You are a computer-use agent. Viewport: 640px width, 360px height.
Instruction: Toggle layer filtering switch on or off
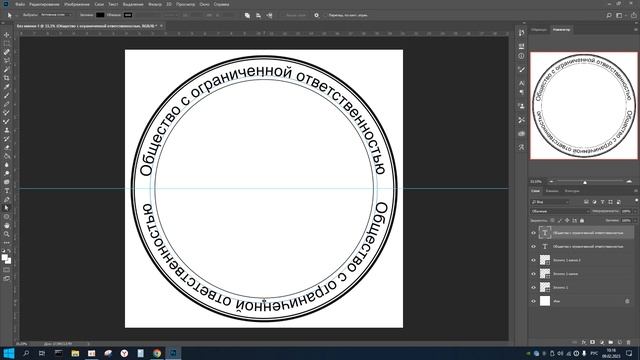[x=636, y=201]
